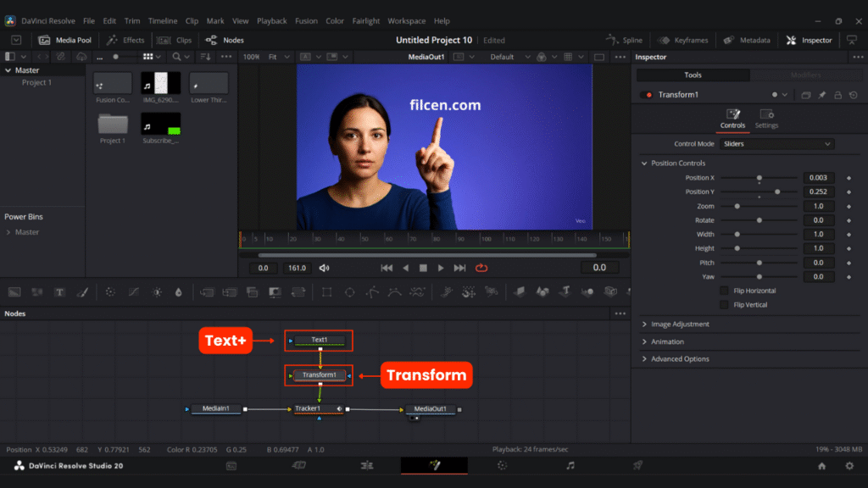Image resolution: width=868 pixels, height=488 pixels.
Task: Open the Media Pool panel button
Action: tap(65, 40)
